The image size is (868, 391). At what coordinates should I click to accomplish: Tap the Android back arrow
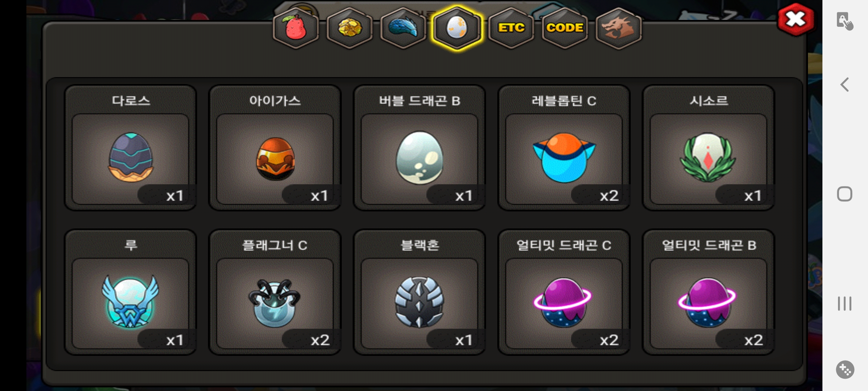[844, 85]
